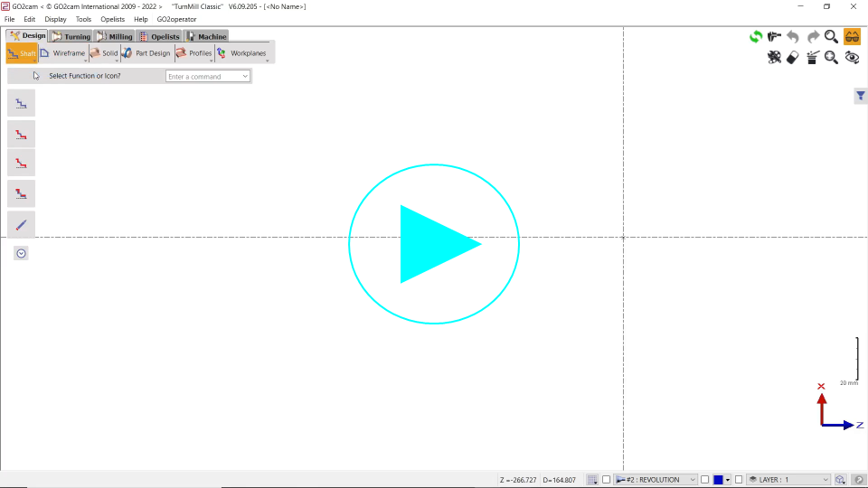Click the rotating eye view icon
This screenshot has width=868, height=488.
coord(852,58)
